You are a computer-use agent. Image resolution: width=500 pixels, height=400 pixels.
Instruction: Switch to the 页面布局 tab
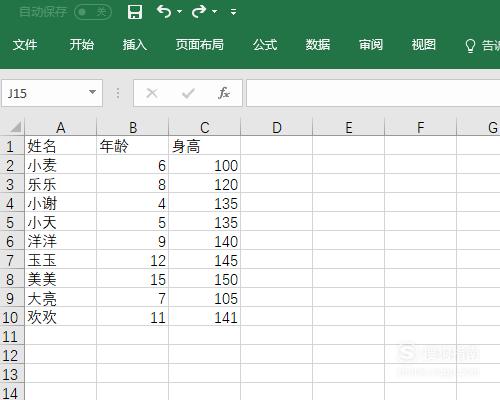[x=200, y=44]
